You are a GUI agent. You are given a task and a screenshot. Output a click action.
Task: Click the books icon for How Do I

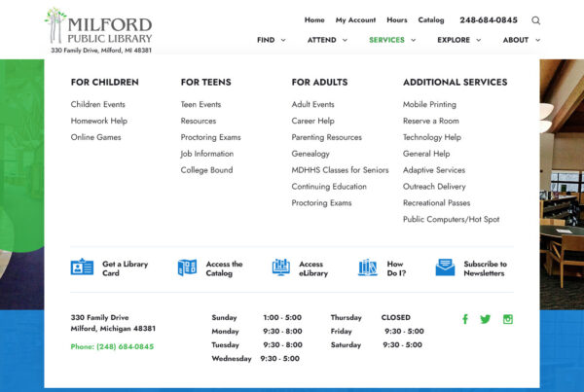368,267
